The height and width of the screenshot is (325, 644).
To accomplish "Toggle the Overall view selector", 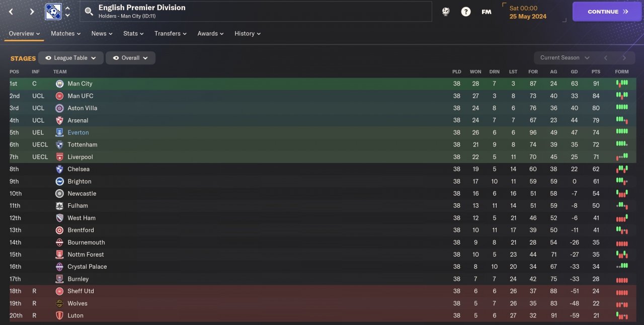I will (x=130, y=58).
